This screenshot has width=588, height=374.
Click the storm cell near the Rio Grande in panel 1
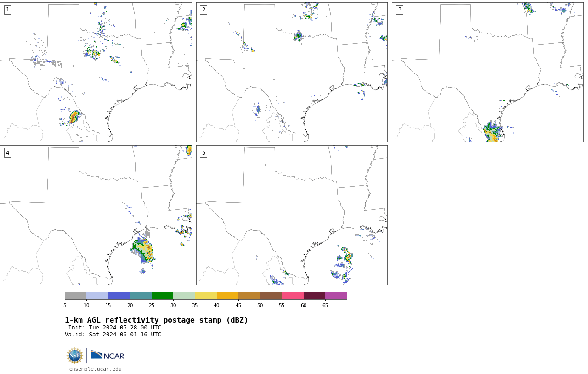tap(73, 117)
